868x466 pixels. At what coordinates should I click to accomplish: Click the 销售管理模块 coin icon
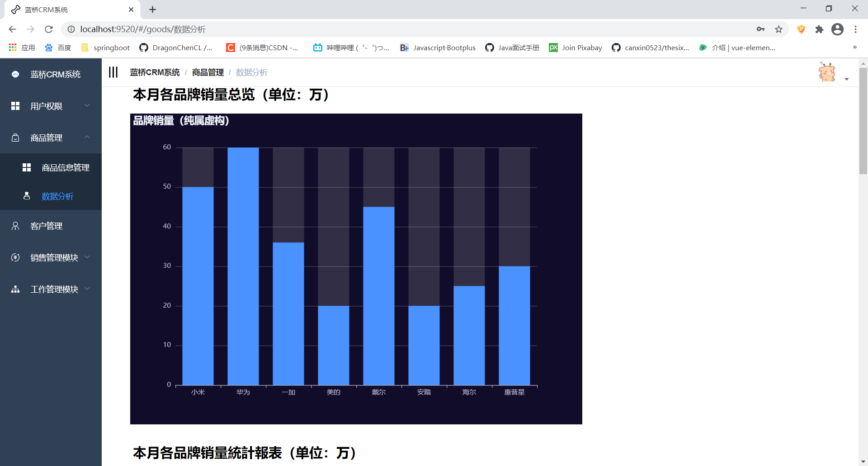pyautogui.click(x=15, y=257)
